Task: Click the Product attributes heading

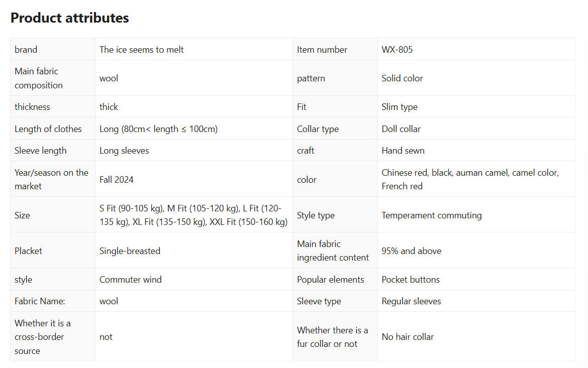Action: (x=69, y=18)
